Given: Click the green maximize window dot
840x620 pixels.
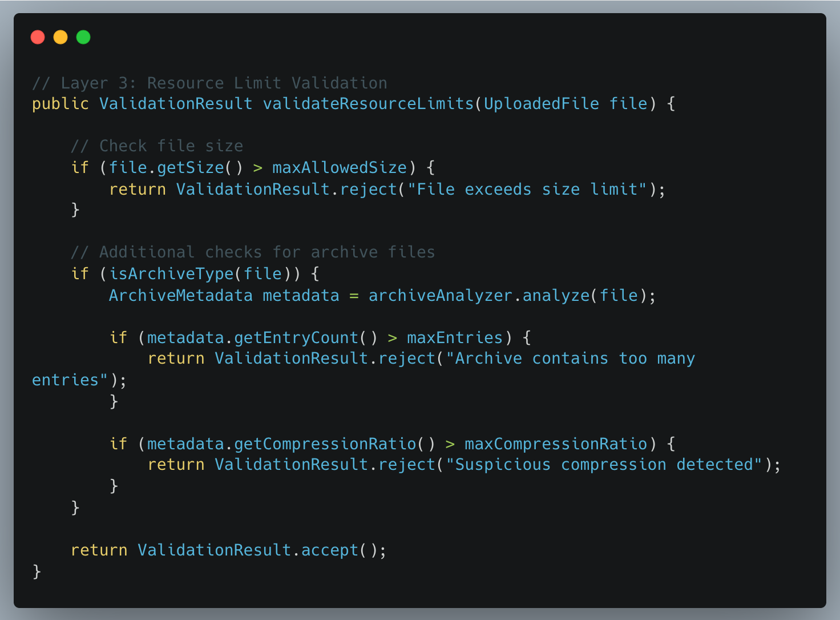Looking at the screenshot, I should click(83, 37).
